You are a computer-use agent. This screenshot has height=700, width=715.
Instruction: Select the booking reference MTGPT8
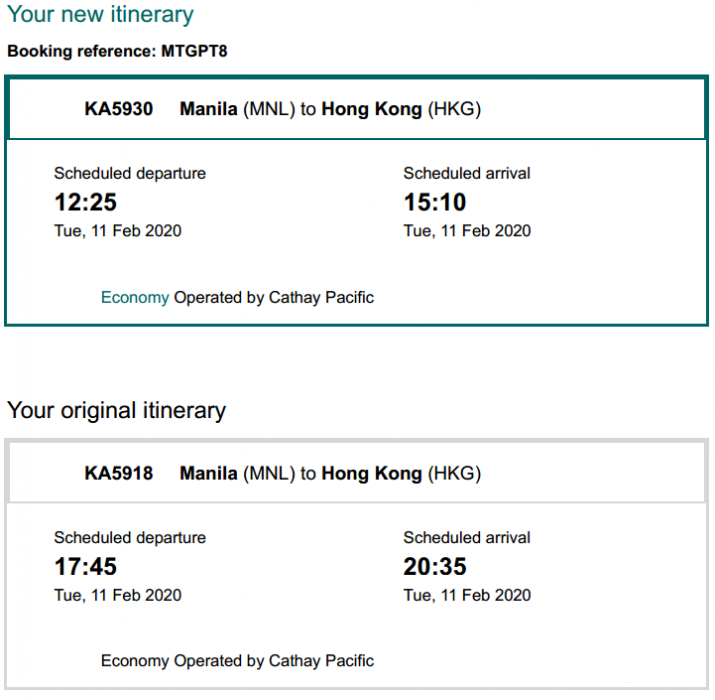pos(194,50)
